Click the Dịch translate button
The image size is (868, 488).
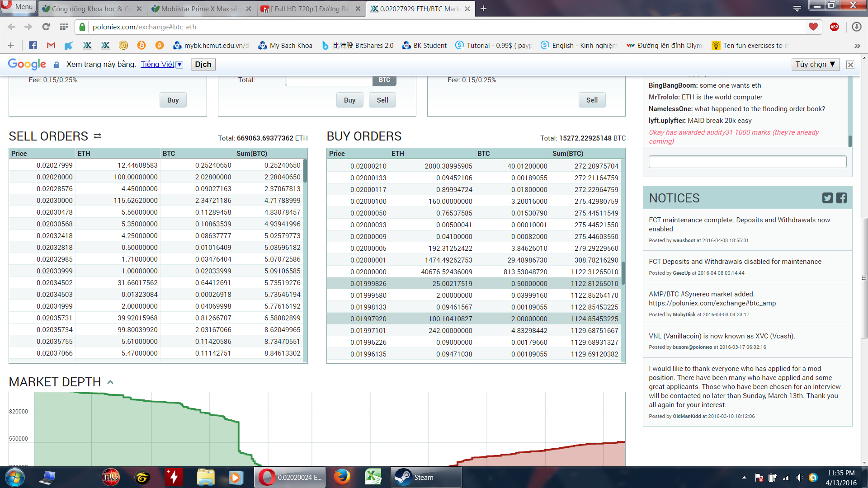click(203, 64)
